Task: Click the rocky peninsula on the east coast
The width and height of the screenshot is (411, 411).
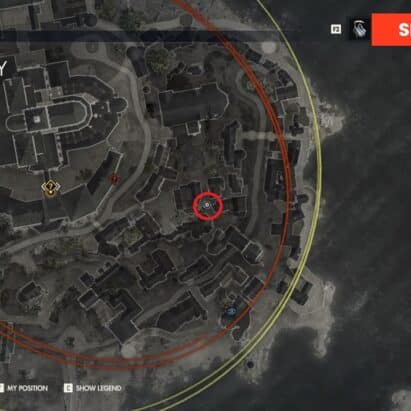Action: (328, 115)
